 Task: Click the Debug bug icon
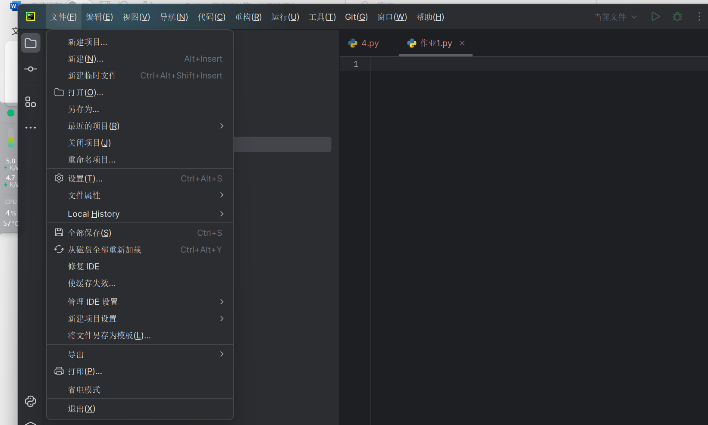pyautogui.click(x=677, y=17)
